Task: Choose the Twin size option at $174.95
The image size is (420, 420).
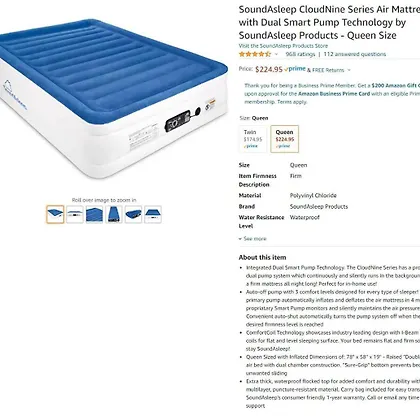Action: point(253,139)
